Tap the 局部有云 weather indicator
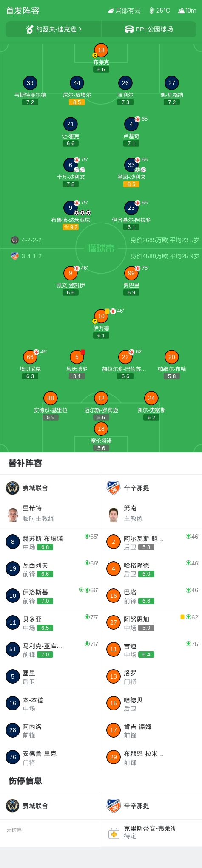This screenshot has width=202, height=868. pyautogui.click(x=124, y=11)
